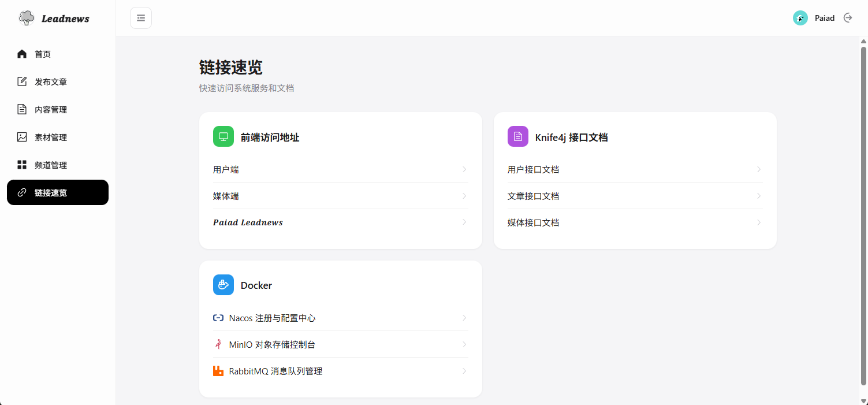The width and height of the screenshot is (868, 405).
Task: Go to 首页 in the sidebar
Action: [x=43, y=54]
